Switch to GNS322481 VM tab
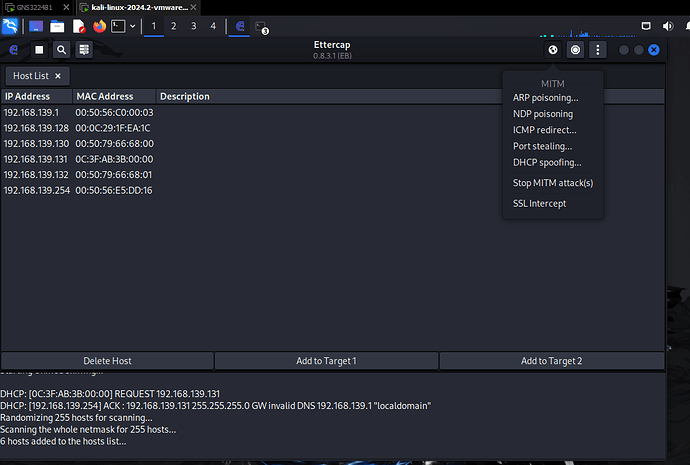690x465 pixels. pyautogui.click(x=33, y=7)
